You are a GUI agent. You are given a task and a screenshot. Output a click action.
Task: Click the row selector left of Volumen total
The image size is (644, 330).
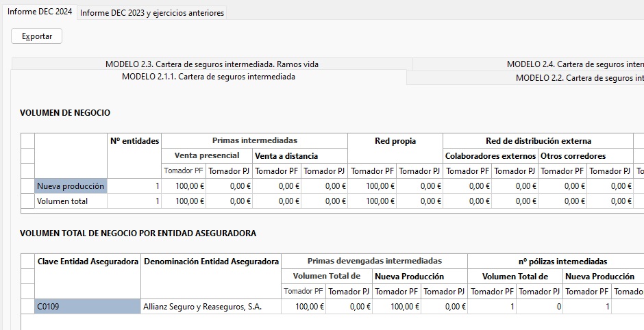click(27, 201)
